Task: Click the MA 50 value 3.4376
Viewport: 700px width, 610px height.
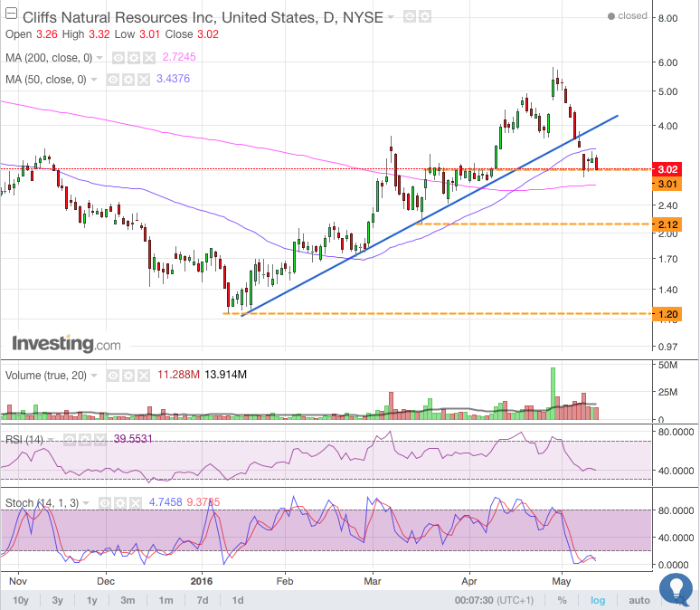Action: 174,79
